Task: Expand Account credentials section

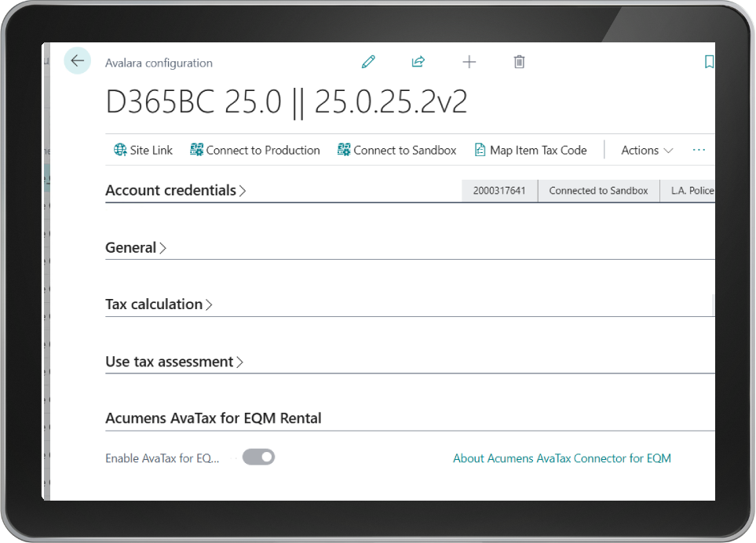Action: click(176, 191)
